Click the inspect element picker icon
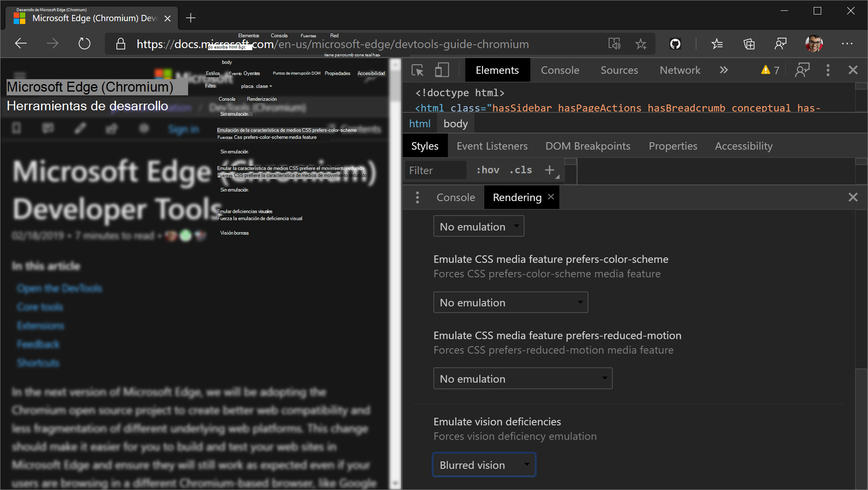868x490 pixels. coord(417,70)
